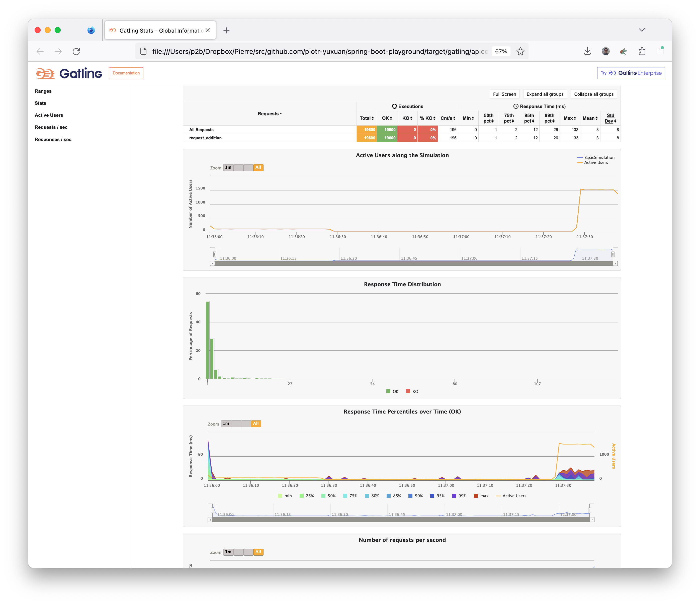Open the downloads arrow icon
This screenshot has width=700, height=605.
coord(587,51)
